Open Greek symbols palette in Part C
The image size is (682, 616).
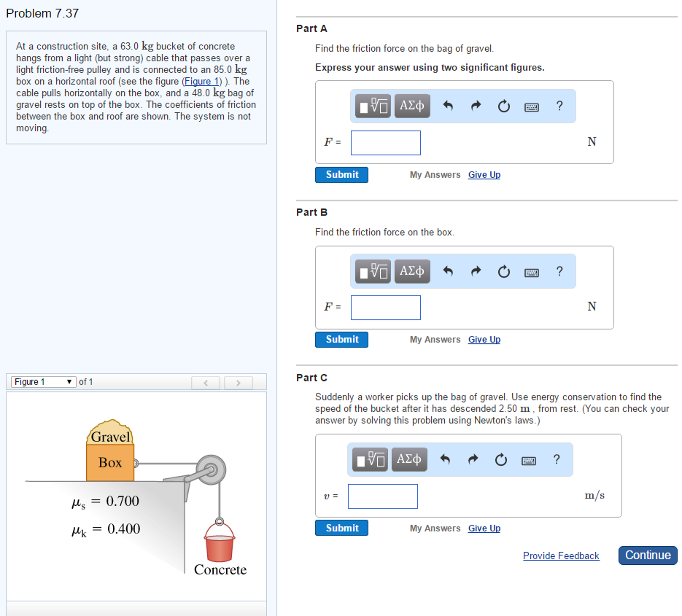click(x=409, y=459)
